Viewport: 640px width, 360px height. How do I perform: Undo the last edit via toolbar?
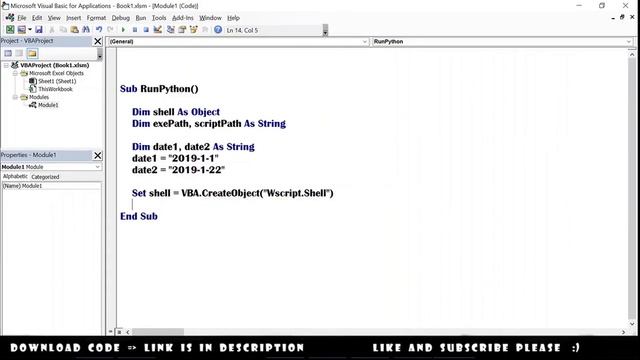(99, 30)
